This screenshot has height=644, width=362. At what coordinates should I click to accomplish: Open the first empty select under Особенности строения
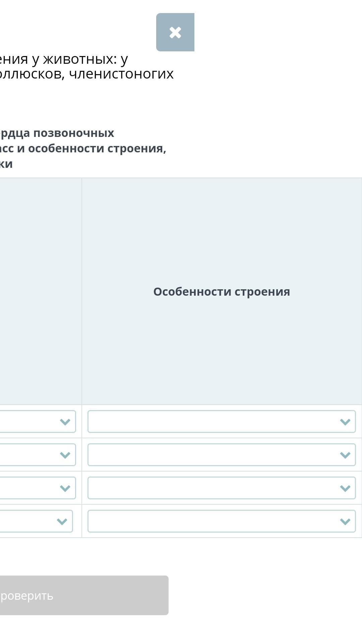point(215,422)
